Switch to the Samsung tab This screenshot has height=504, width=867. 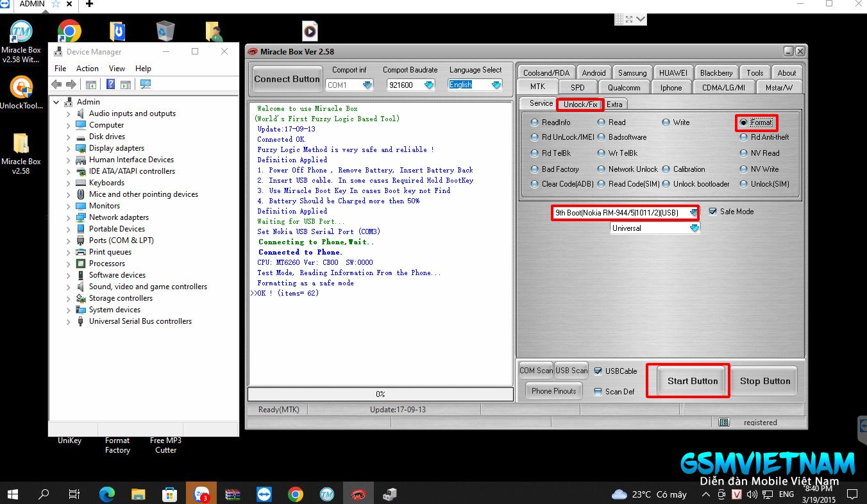[632, 72]
